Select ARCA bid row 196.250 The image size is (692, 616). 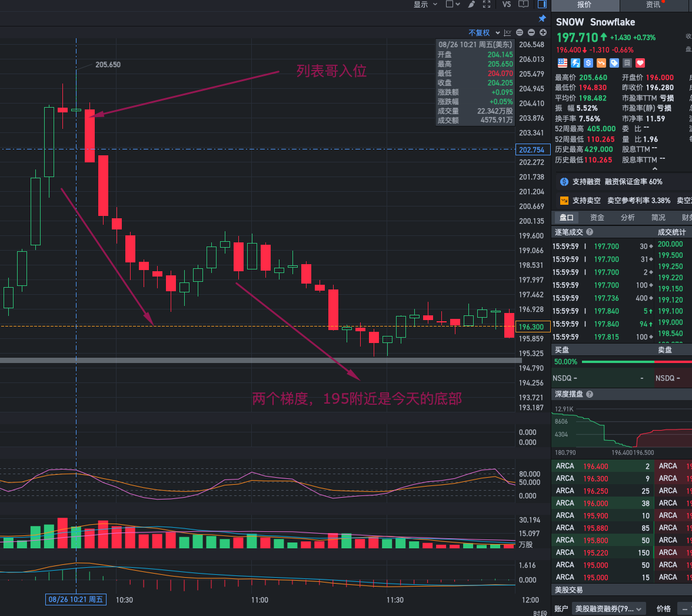coord(603,491)
